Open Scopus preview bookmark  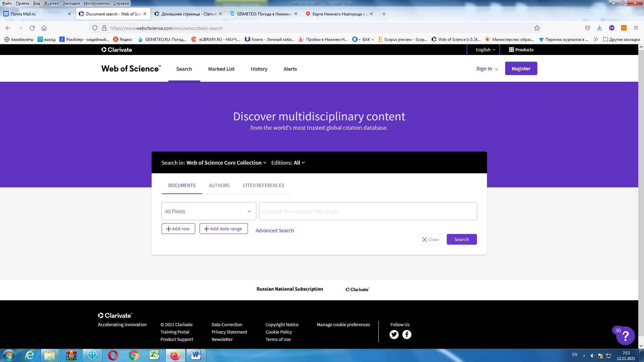coord(402,39)
